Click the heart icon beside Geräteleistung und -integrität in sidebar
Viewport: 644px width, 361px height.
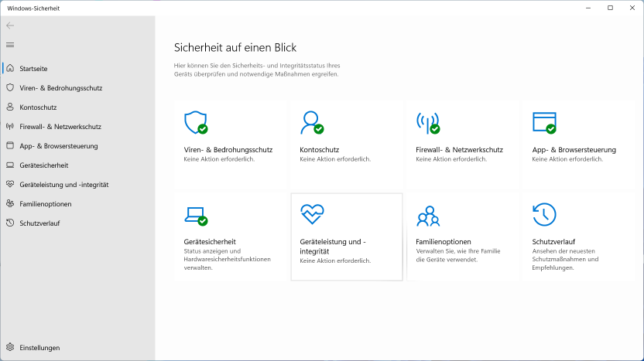click(10, 184)
